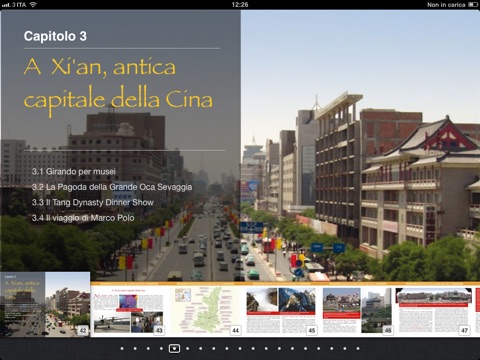Image resolution: width=480 pixels, height=360 pixels.
Task: Select the chapter cover thumbnail for page 42
Action: pyautogui.click(x=45, y=304)
